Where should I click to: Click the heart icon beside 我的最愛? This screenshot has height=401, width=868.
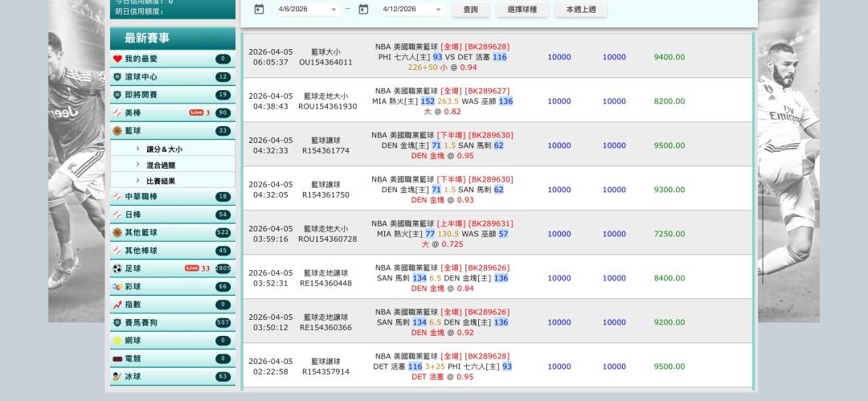pyautogui.click(x=117, y=59)
